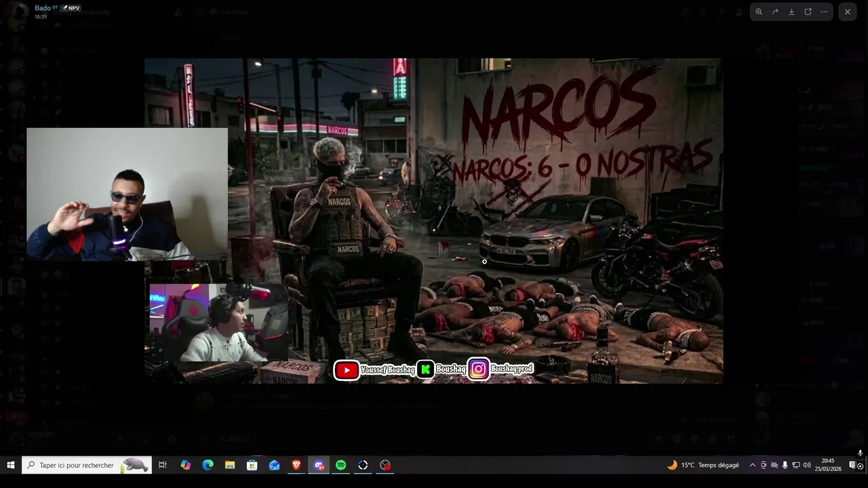868x488 pixels.
Task: Open the volume speaker tray icon
Action: (807, 465)
